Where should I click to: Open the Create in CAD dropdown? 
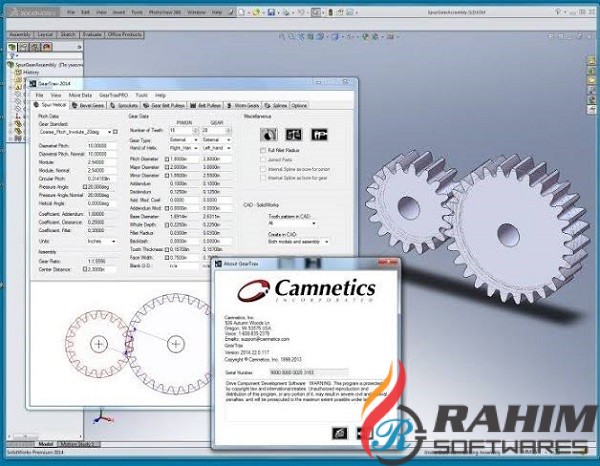tap(298, 242)
